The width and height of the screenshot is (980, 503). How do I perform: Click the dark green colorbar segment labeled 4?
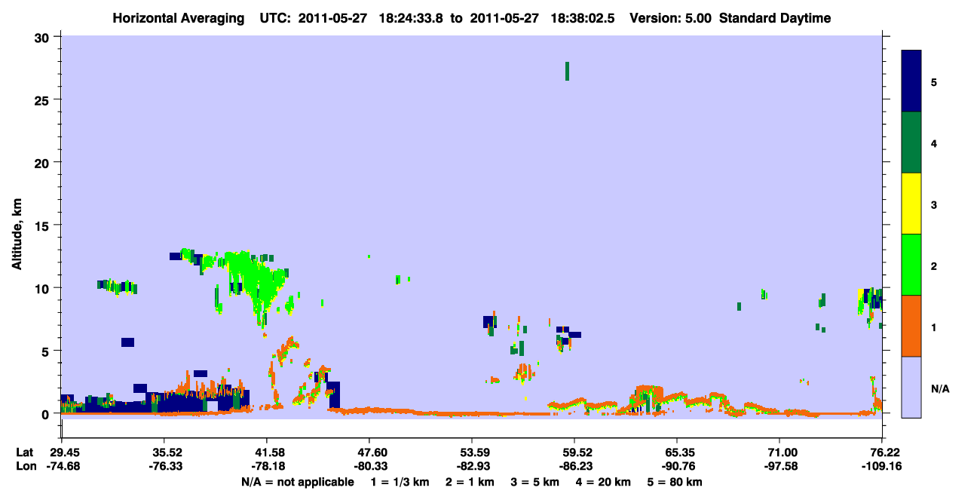[x=911, y=143]
